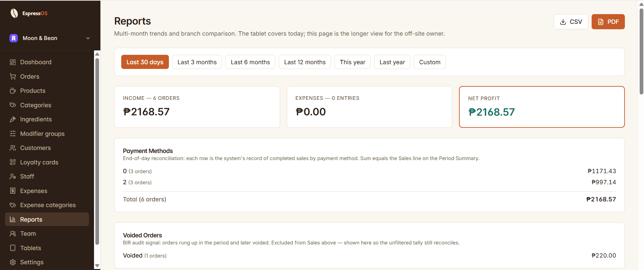Screen dimensions: 644x270
Task: Click the main page scrollbar thumb
Action: pos(641,51)
